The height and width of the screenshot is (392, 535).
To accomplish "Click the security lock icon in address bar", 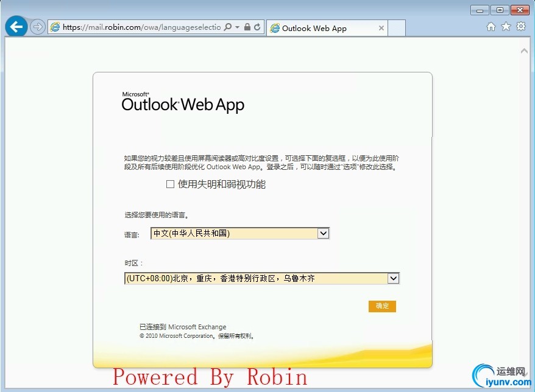I will coord(247,27).
